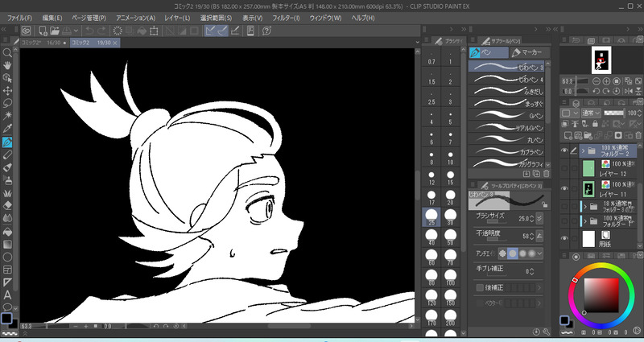Expand the フォルダー 2 layer folder
The width and height of the screenshot is (644, 342).
584,150
